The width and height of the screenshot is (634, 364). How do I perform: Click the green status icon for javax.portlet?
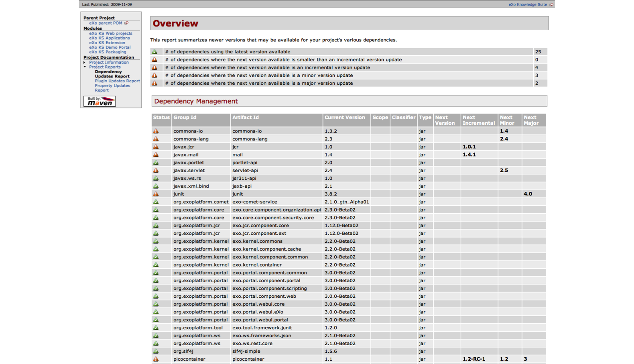click(x=156, y=163)
